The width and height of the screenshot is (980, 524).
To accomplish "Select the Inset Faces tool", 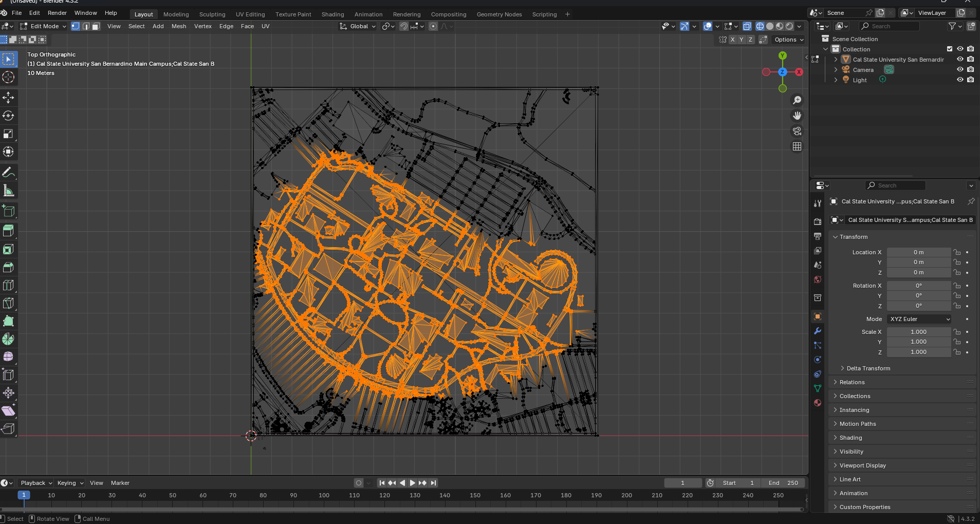I will 8,249.
